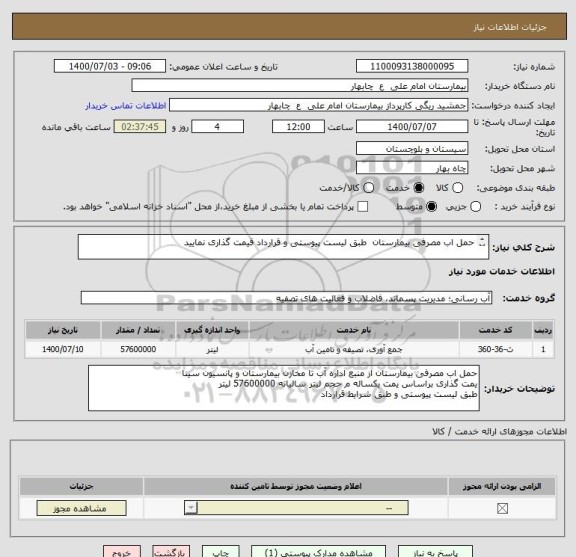Click the need number field 1100093138000095

412,66
